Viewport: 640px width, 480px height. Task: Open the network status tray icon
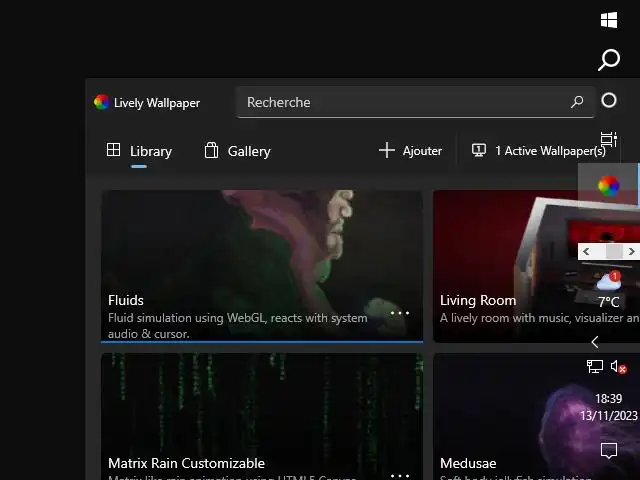(595, 366)
